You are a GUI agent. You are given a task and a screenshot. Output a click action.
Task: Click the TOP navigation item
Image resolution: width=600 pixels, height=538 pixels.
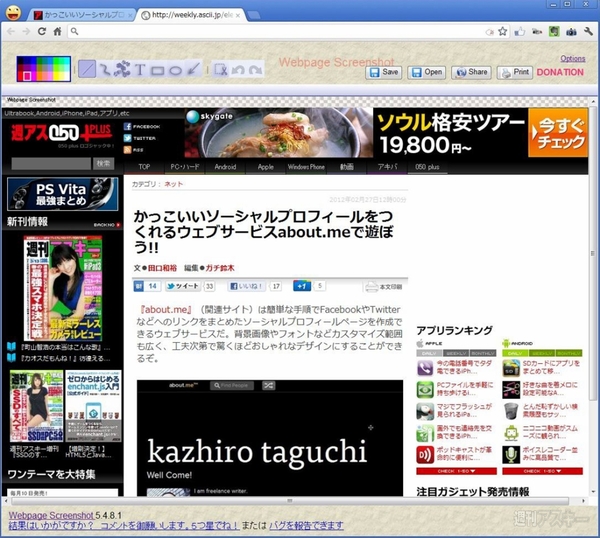144,167
